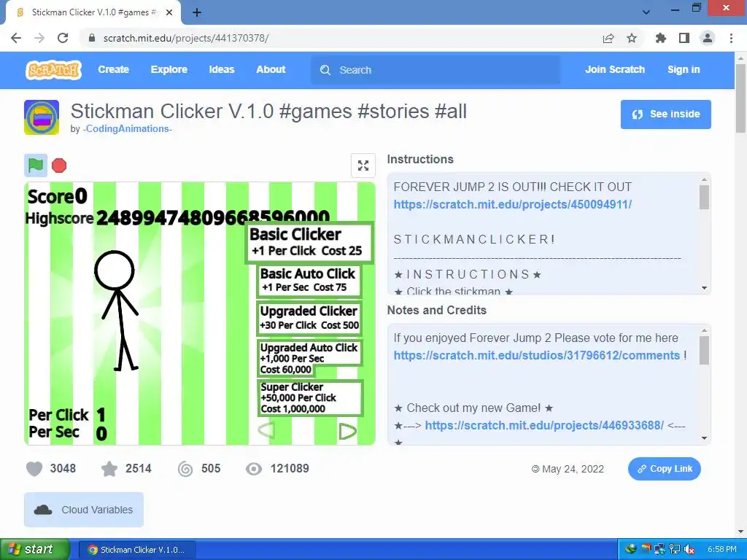This screenshot has width=747, height=560.
Task: Click the green flag to start the project
Action: point(36,166)
